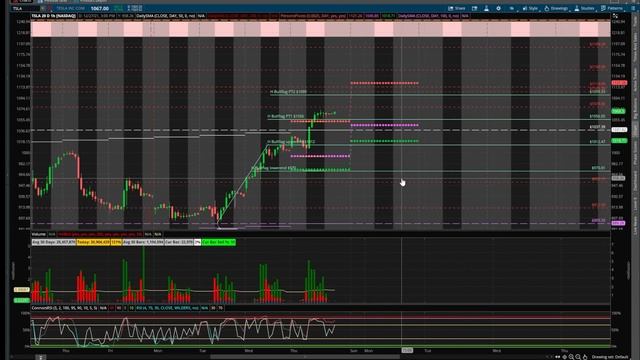Open chart settings via the gear icon
Screen dimensions: 640x360
pyautogui.click(x=498, y=8)
